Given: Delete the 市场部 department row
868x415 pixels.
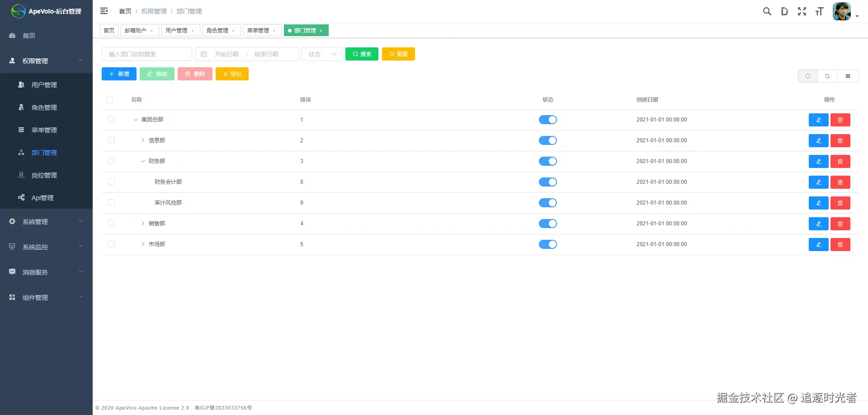Looking at the screenshot, I should [840, 244].
